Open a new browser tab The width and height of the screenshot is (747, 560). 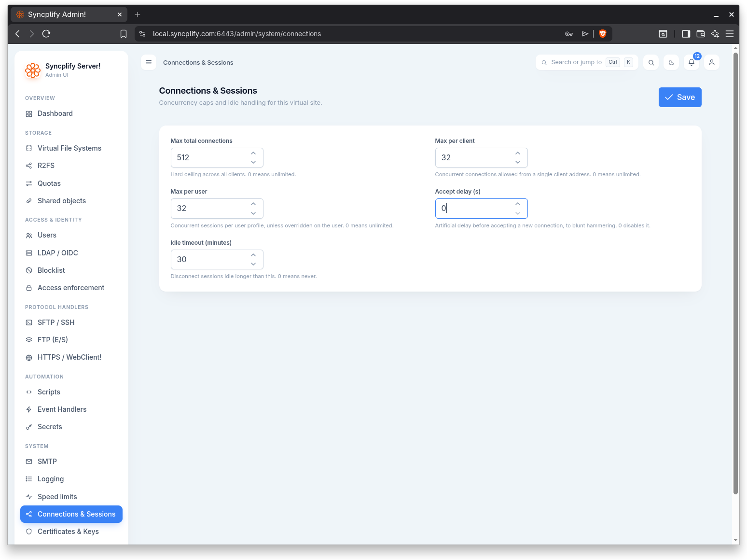point(138,14)
